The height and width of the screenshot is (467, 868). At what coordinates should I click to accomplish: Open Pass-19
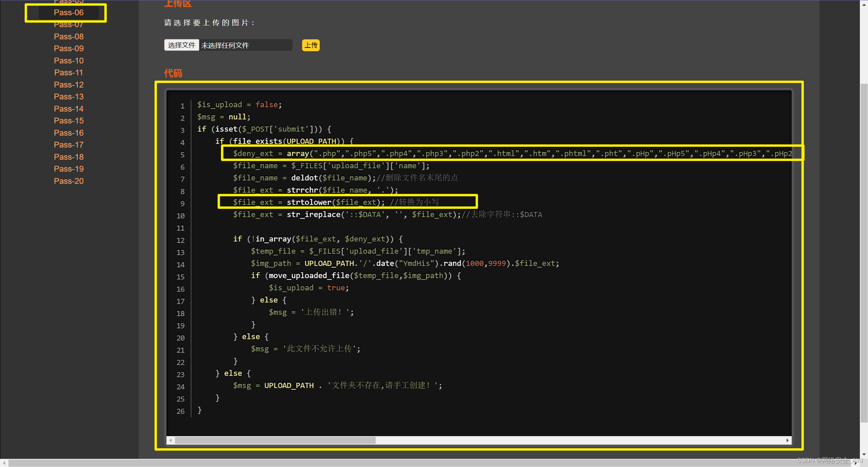tap(68, 169)
